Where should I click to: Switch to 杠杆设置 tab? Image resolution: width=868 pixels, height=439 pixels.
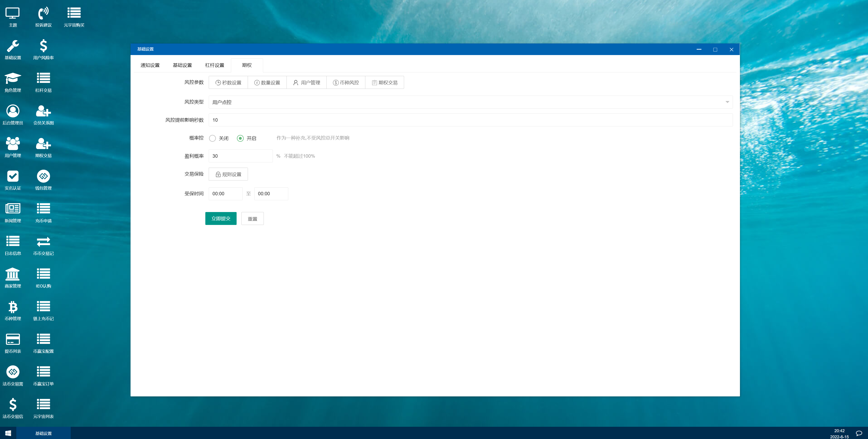[215, 65]
